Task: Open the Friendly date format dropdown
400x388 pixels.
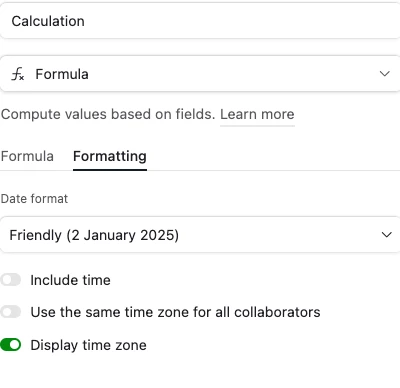Action: [200, 235]
